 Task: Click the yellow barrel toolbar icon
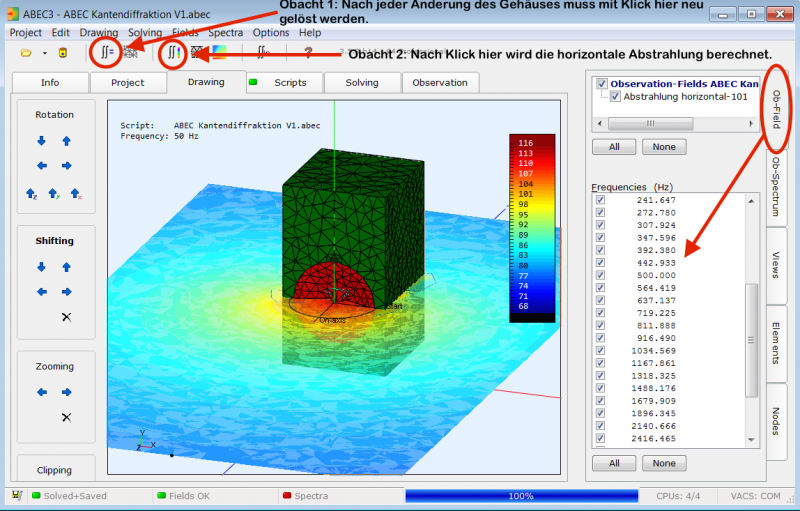pos(63,53)
